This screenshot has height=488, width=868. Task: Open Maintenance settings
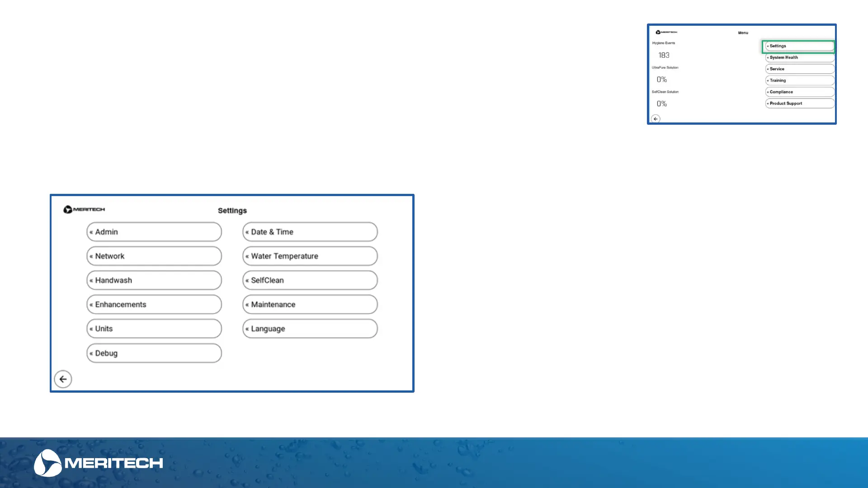(x=310, y=305)
